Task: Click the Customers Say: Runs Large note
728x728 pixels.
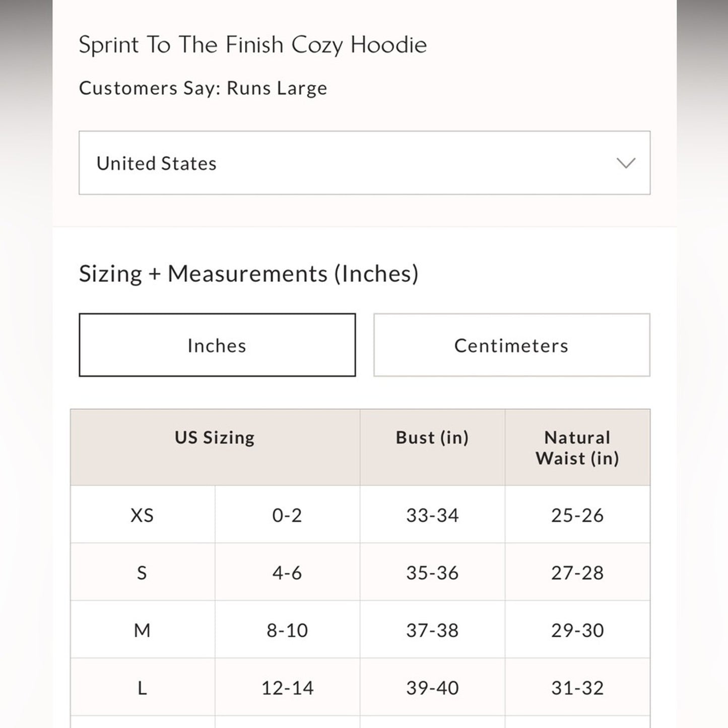Action: pyautogui.click(x=203, y=88)
